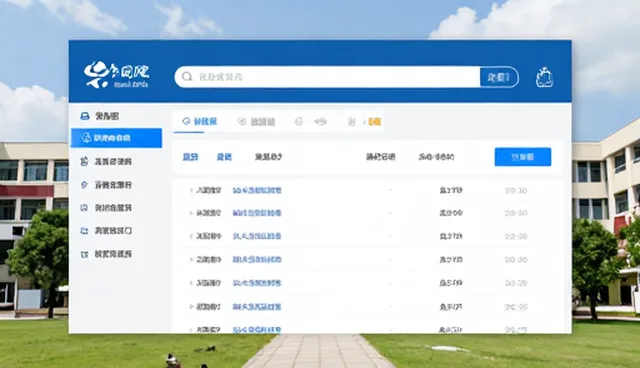
Task: Open the blue link in third list row
Action: 257,236
